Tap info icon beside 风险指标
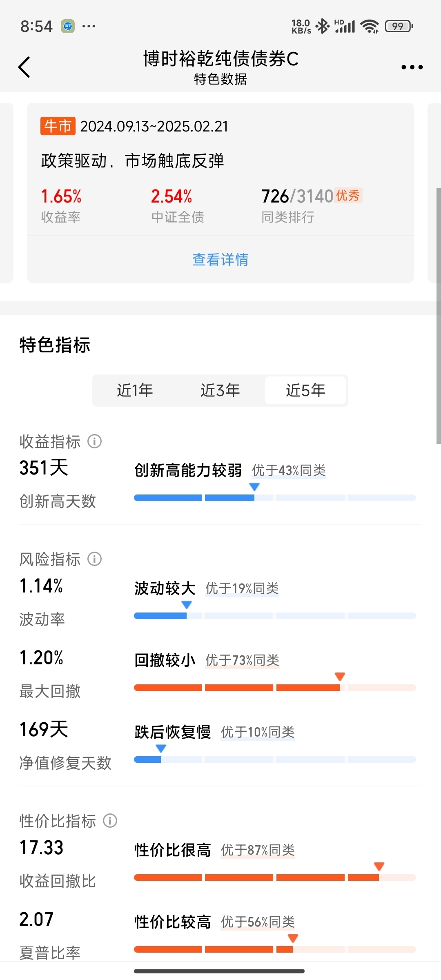 tap(95, 559)
